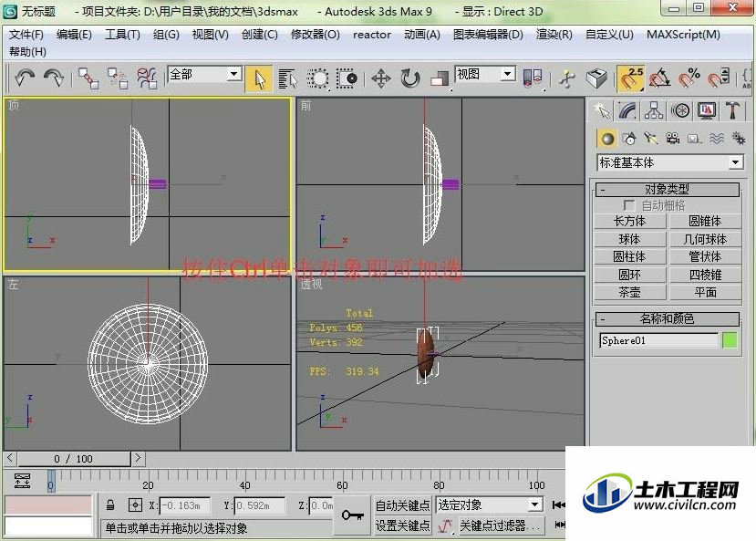Activate the Select and Scale tool
756x541 pixels.
(440, 78)
